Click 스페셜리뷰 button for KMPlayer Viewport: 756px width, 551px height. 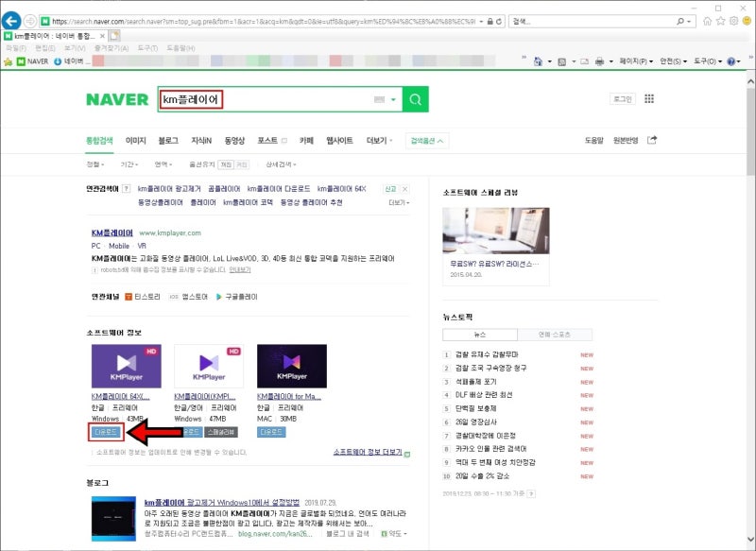pos(221,432)
